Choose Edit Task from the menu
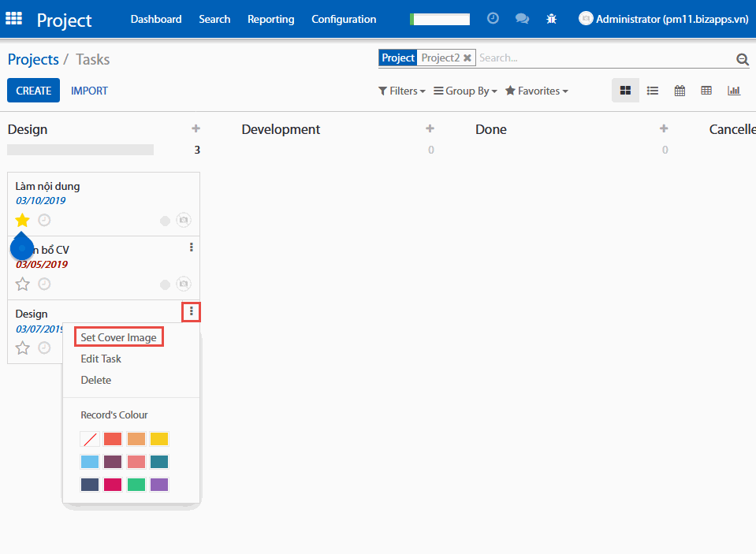Viewport: 756px width, 554px height. click(x=101, y=359)
